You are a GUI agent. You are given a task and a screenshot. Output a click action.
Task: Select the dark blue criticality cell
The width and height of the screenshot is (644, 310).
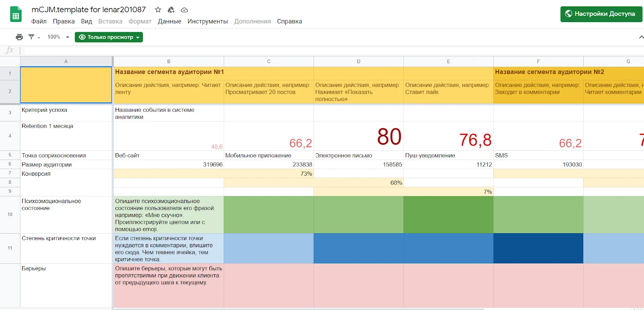tap(538, 248)
